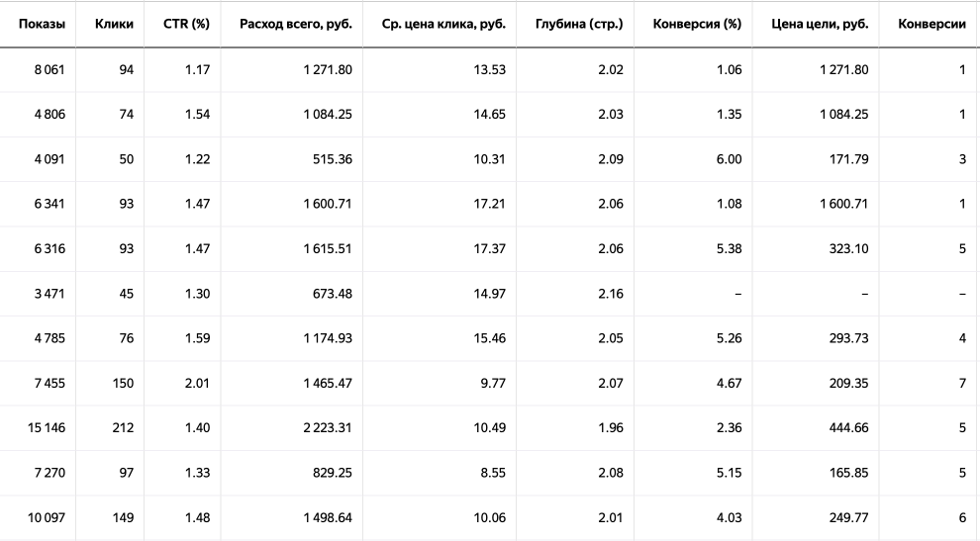Sort by the Показы column header
Viewport: 980px width, 541px height.
click(x=42, y=24)
